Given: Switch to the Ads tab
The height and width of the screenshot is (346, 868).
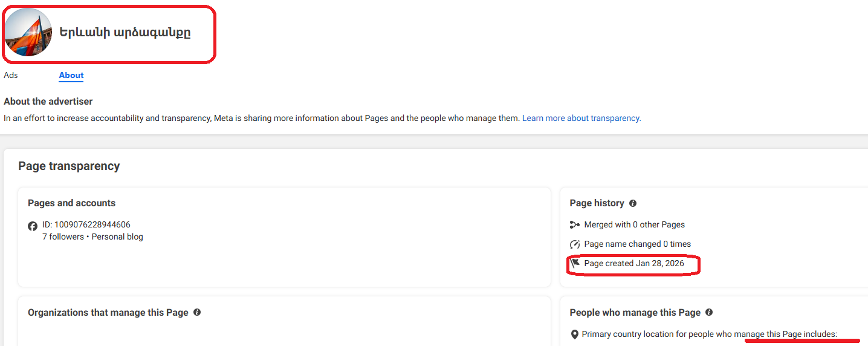Looking at the screenshot, I should 11,76.
